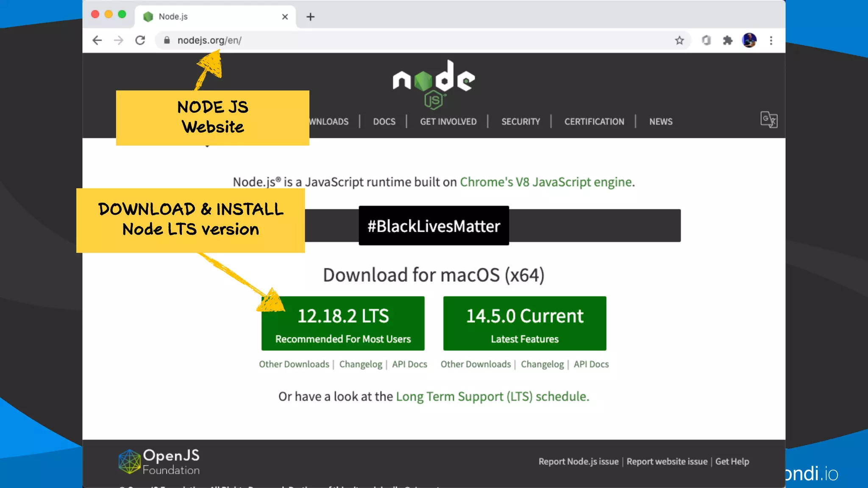Open the Chrome's V8 JavaScript engine link
This screenshot has height=488, width=868.
547,182
